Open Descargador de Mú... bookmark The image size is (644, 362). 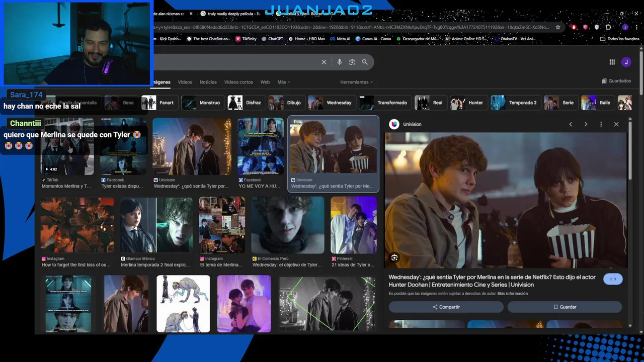(x=417, y=39)
